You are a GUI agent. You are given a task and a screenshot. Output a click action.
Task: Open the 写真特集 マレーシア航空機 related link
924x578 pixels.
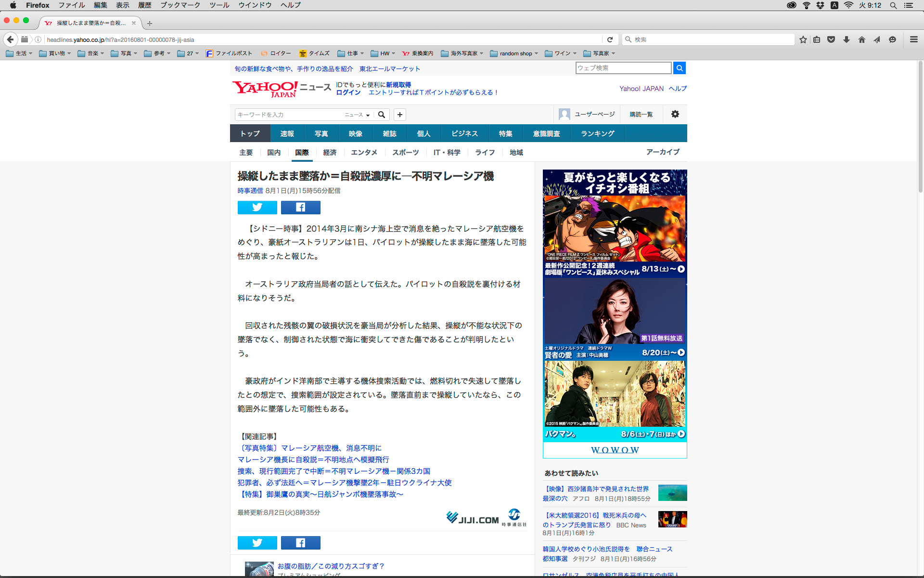(309, 448)
